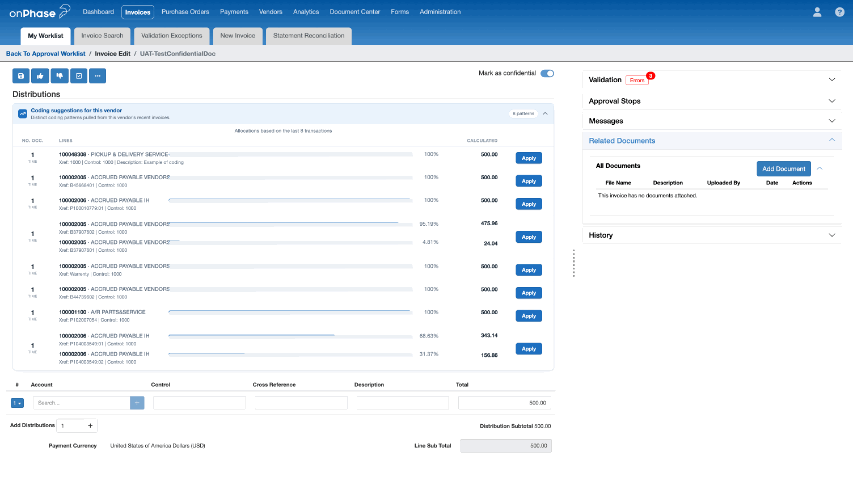The image size is (853, 480).
Task: Expand the Approval Stops section
Action: coord(832,101)
